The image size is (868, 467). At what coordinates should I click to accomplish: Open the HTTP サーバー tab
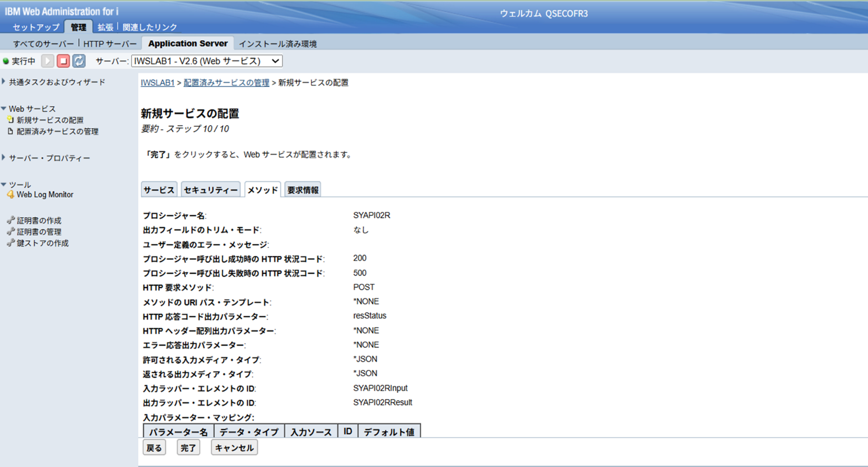(x=110, y=44)
